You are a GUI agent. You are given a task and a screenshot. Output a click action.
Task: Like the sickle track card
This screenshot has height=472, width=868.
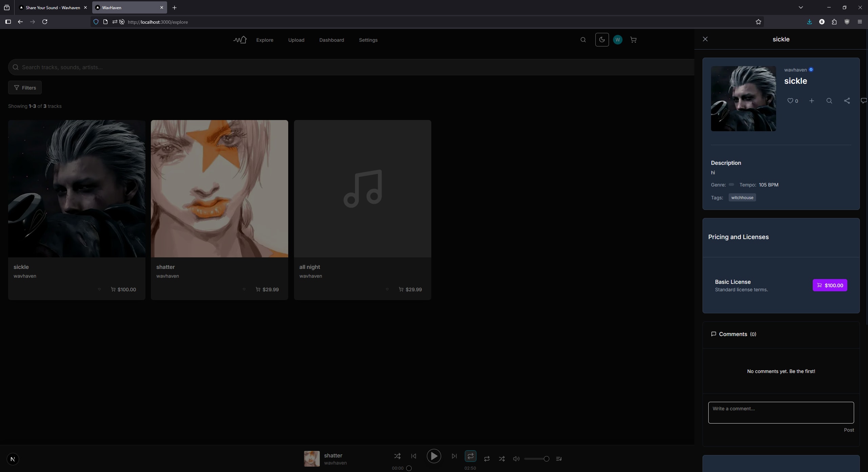coord(99,289)
